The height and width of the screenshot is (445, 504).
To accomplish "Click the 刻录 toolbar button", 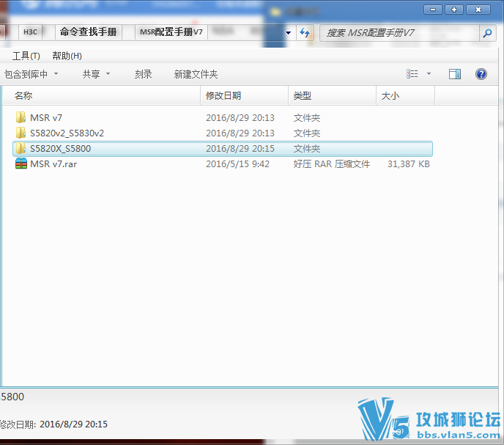I will coord(143,74).
